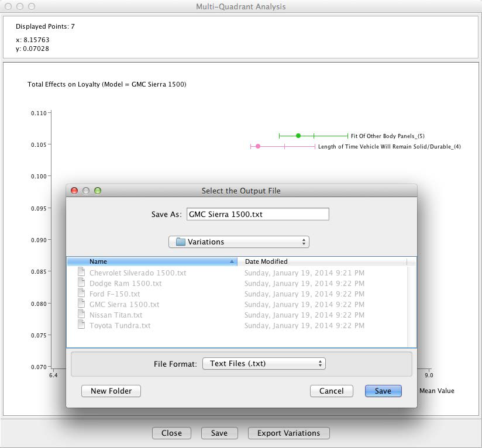Open the Variations folder dropdown
This screenshot has height=448, width=482.
click(x=239, y=242)
